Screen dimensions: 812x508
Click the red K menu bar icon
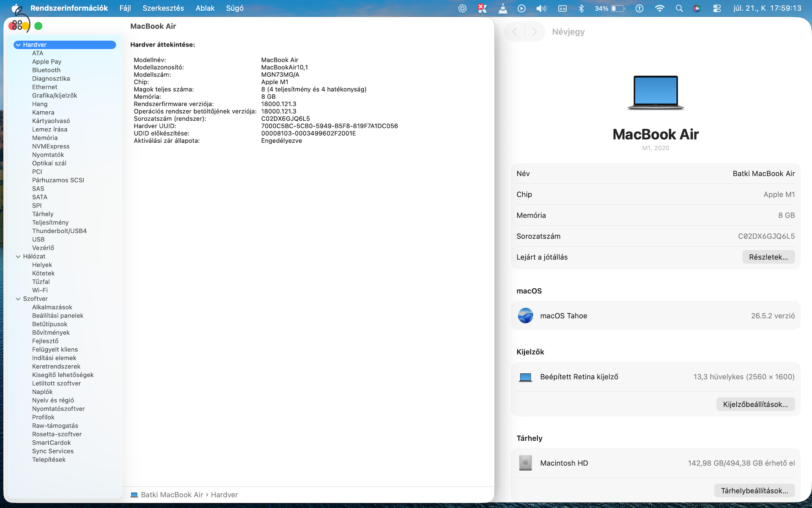482,8
